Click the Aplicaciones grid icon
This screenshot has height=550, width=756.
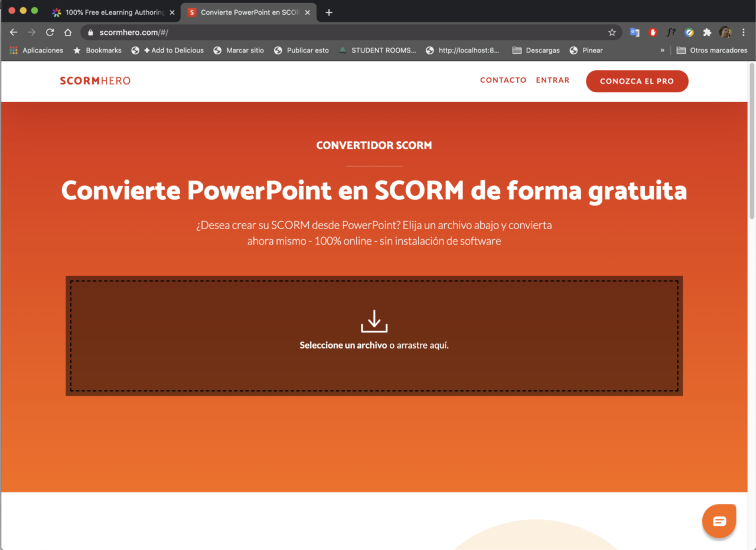(x=13, y=50)
